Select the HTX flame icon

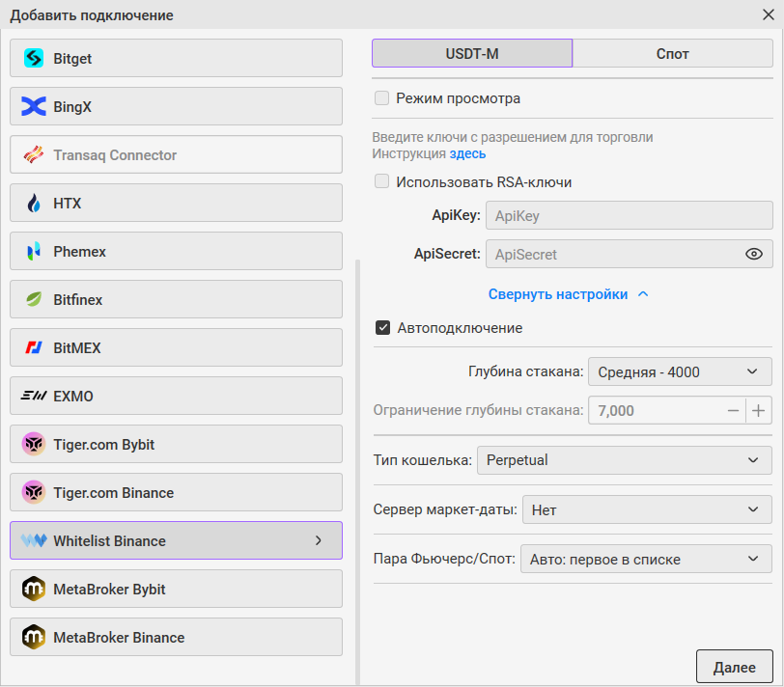pos(34,204)
